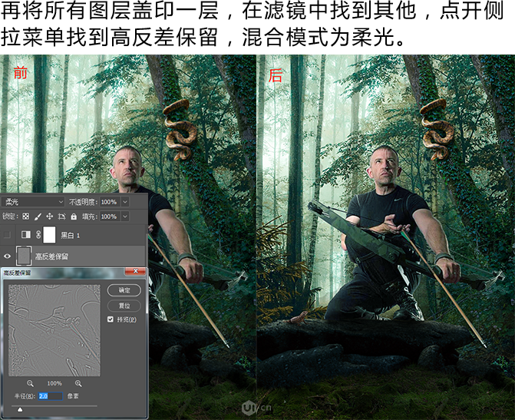
Task: Toggle prevent artboard auto-nesting lock icon
Action: [x=61, y=217]
